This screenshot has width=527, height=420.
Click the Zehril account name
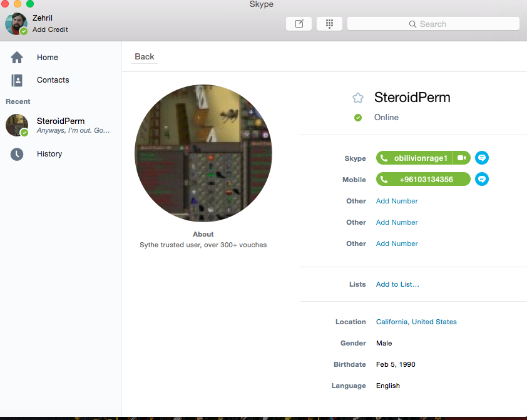pos(43,18)
